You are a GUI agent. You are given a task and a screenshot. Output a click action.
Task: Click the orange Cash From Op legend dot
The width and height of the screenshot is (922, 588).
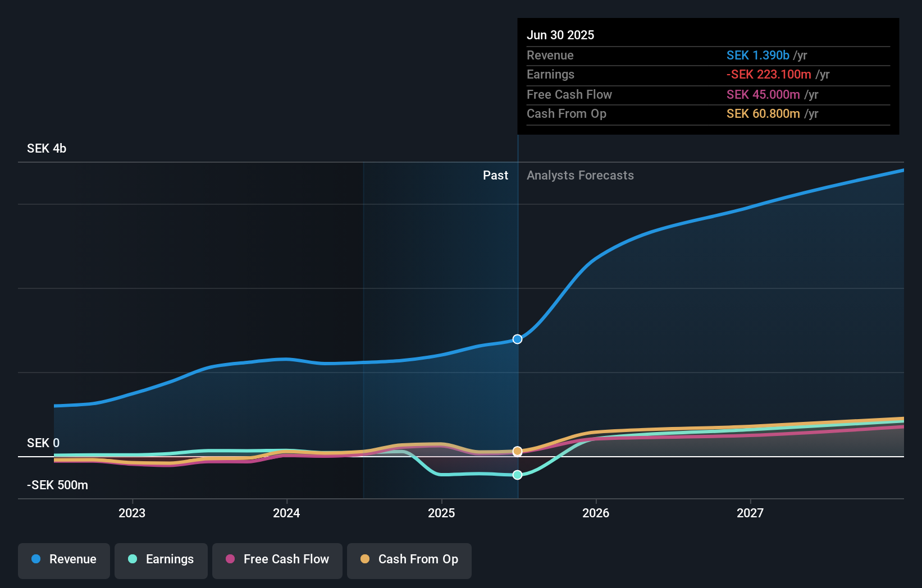[x=364, y=559]
